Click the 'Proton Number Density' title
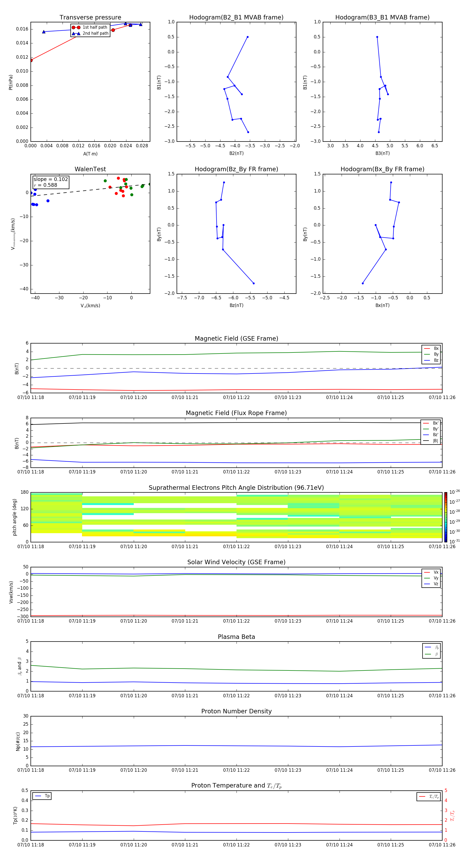 236,711
